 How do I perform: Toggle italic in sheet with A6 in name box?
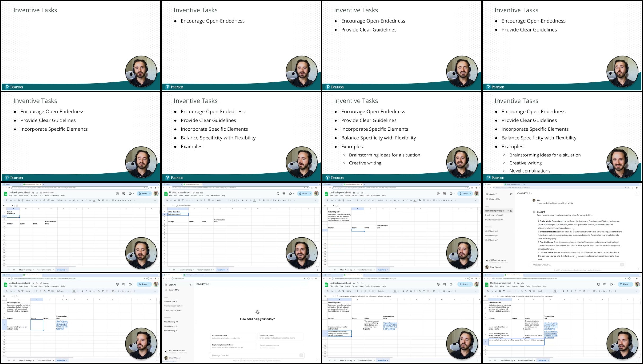point(407,291)
